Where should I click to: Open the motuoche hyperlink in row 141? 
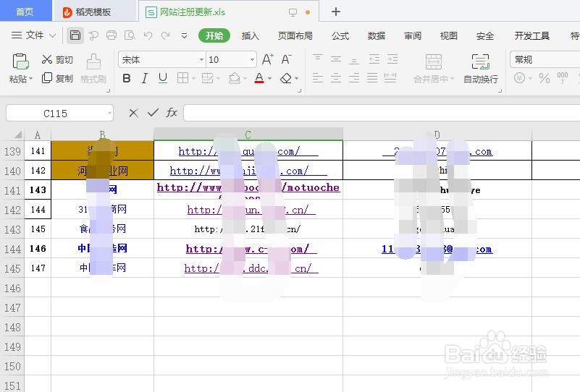[248, 188]
